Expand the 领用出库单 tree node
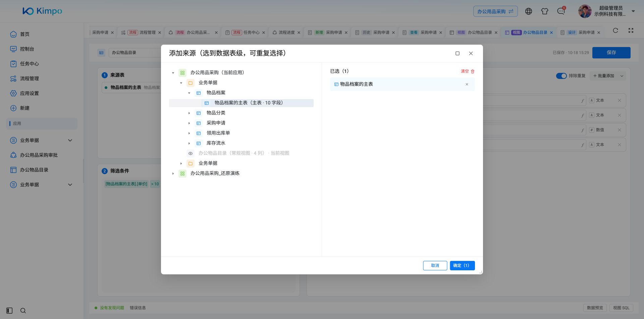Screen dimensions: 644x319 pos(189,133)
